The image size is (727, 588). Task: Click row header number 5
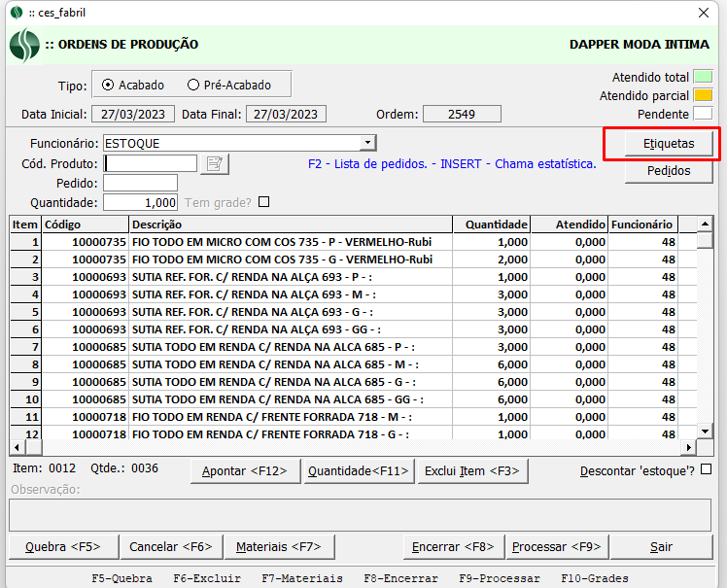tap(25, 312)
